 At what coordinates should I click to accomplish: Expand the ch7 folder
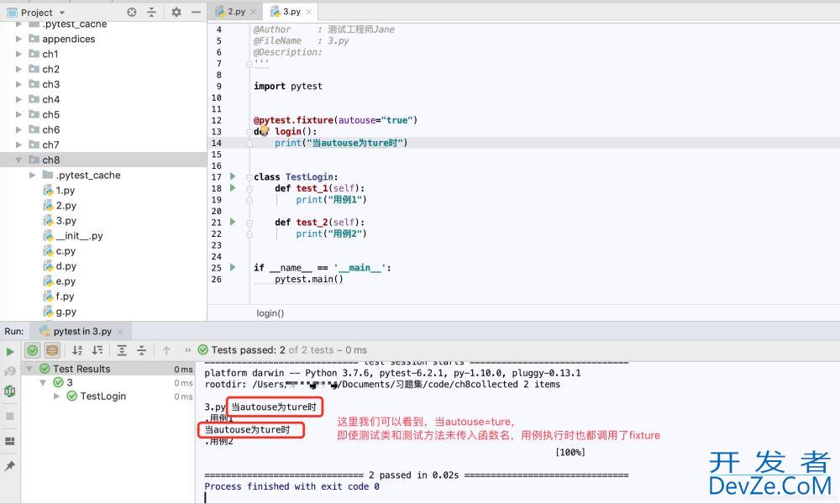tap(18, 144)
